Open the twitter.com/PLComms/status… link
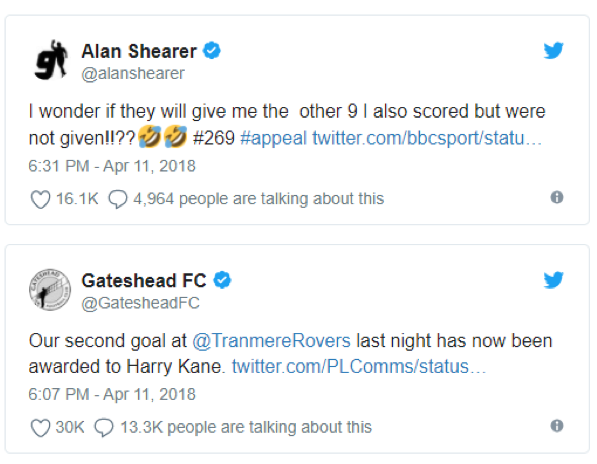597x464 pixels. (x=359, y=367)
